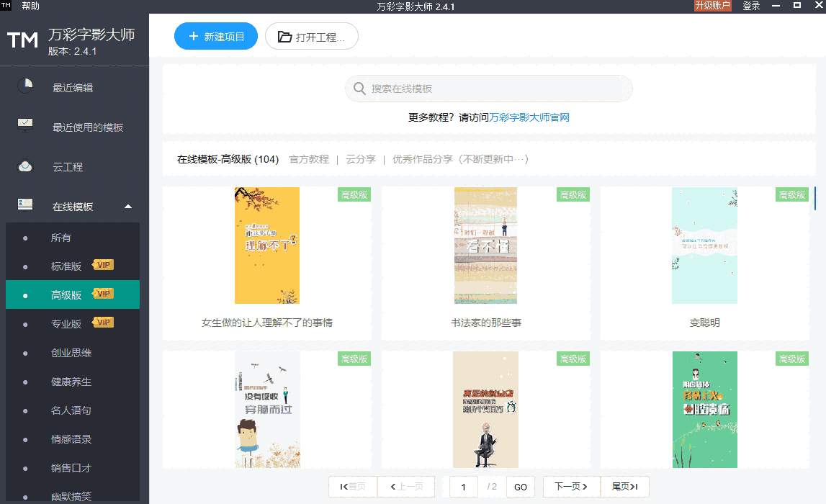Click the 官方教程 tab
Viewport: 826px width, 504px height.
(308, 158)
